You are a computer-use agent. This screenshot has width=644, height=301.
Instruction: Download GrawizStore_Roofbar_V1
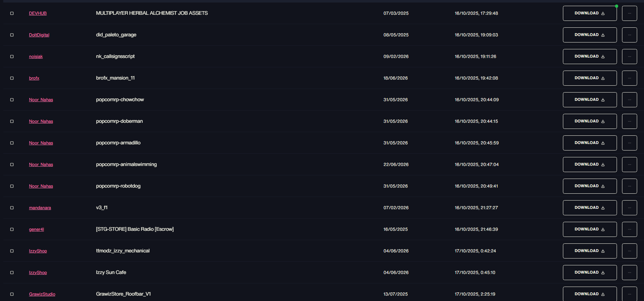click(x=590, y=294)
